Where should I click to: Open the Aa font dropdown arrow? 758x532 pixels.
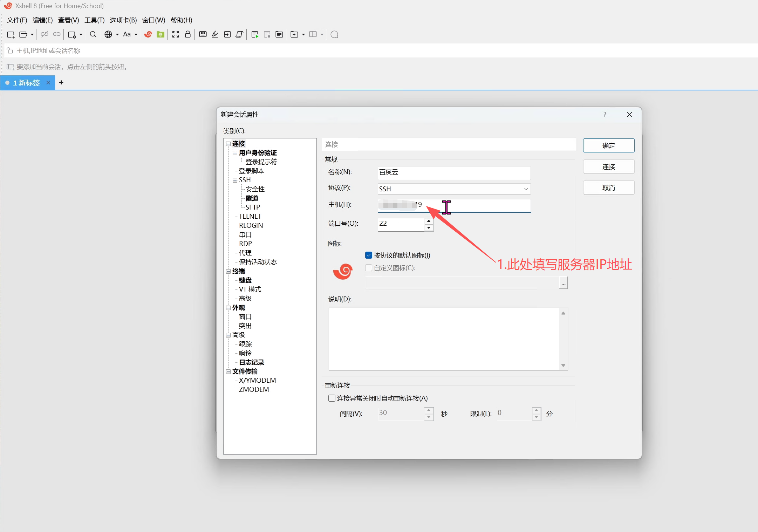pos(136,34)
